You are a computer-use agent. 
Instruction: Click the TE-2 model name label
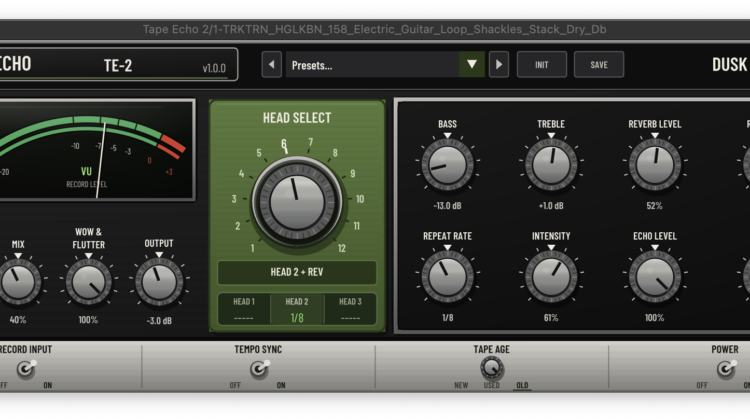tap(118, 66)
